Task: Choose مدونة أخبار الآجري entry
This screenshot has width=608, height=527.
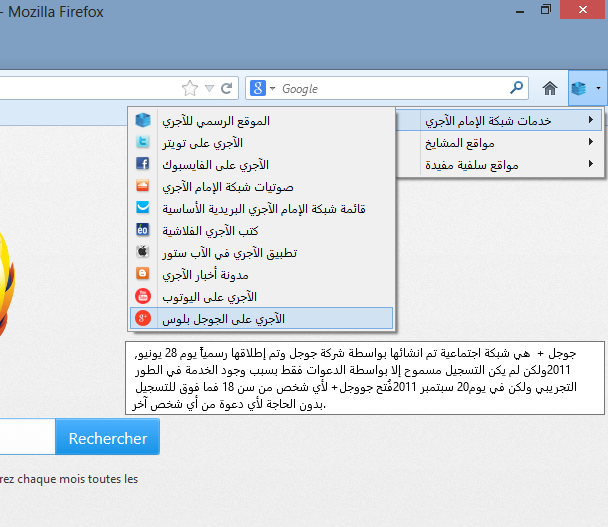Action: click(x=261, y=275)
